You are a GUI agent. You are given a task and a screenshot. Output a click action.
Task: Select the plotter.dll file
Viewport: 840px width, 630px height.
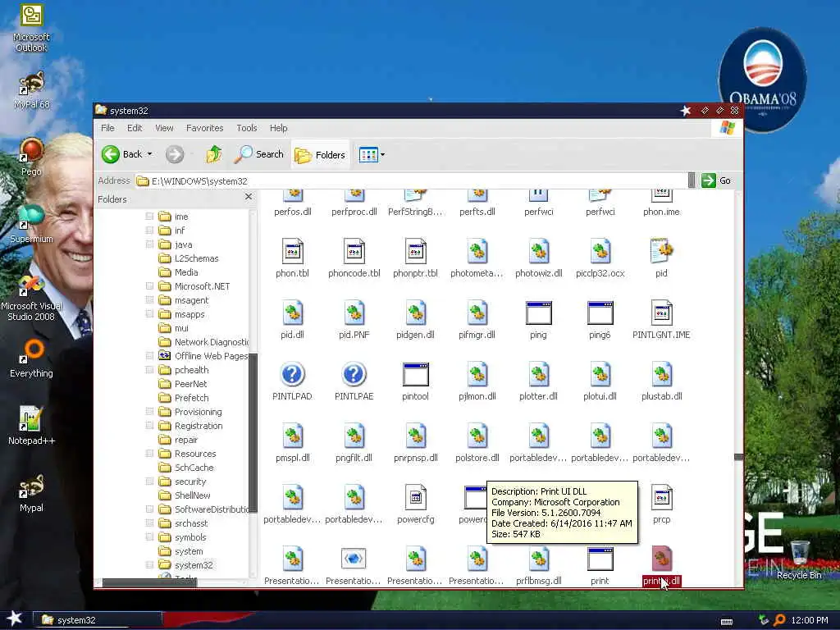click(x=538, y=381)
